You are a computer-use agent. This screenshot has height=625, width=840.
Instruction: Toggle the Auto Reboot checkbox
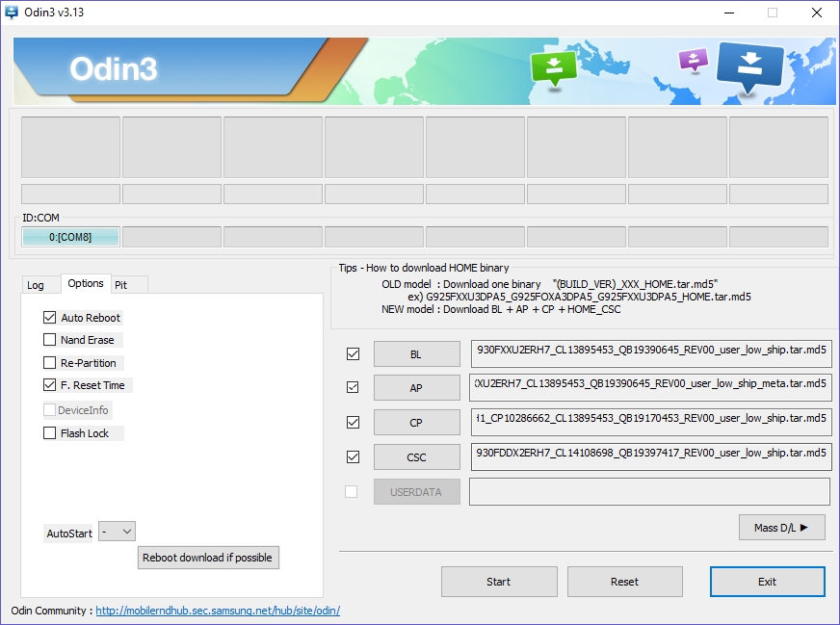49,318
